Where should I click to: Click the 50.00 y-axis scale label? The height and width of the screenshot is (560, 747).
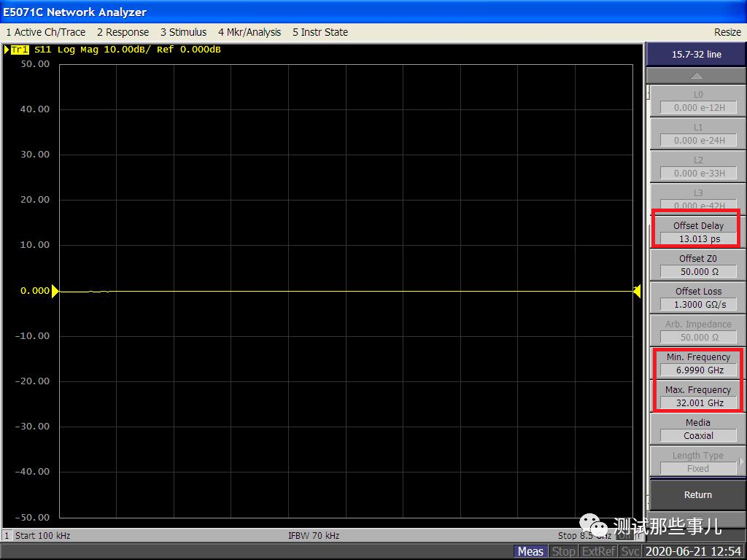[x=35, y=64]
